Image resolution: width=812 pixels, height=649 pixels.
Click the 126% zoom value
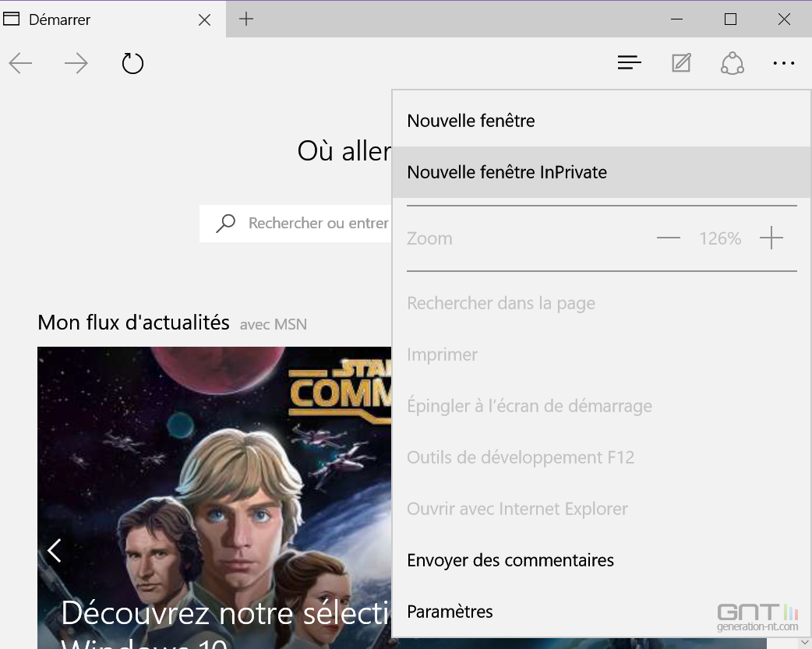pyautogui.click(x=720, y=238)
